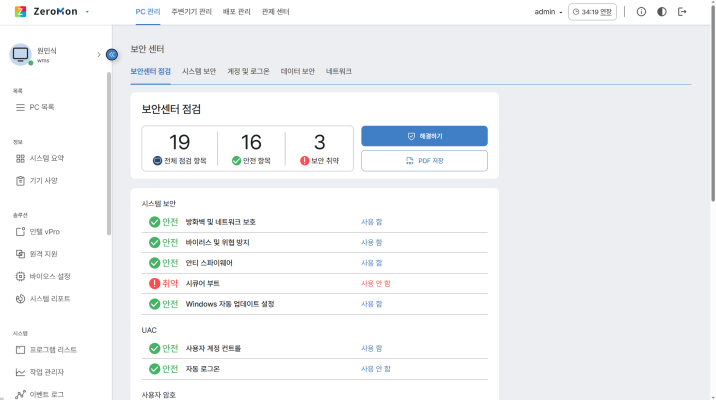This screenshot has width=716, height=400.
Task: Toggle dark mode contrast icon
Action: (662, 12)
